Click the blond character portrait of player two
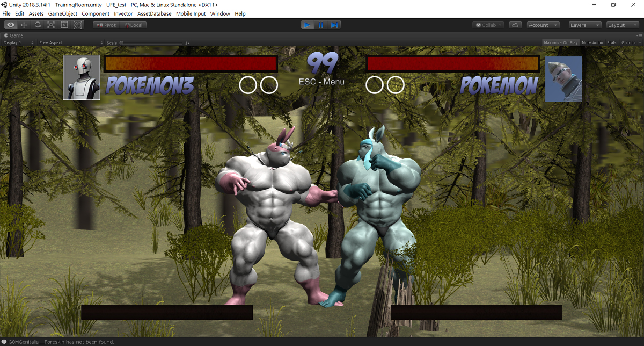 [x=563, y=79]
